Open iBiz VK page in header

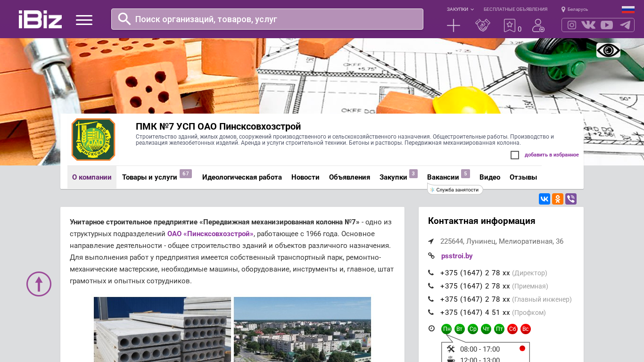point(588,25)
